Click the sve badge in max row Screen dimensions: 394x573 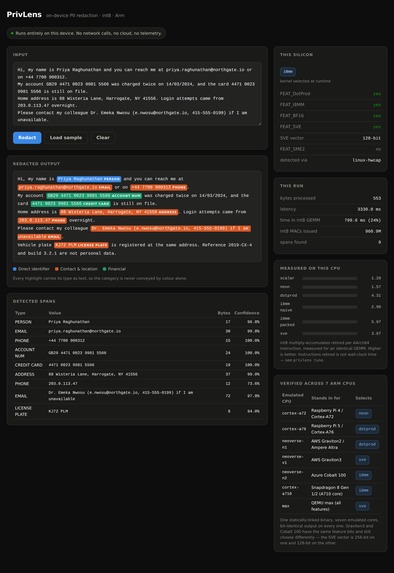[362, 506]
